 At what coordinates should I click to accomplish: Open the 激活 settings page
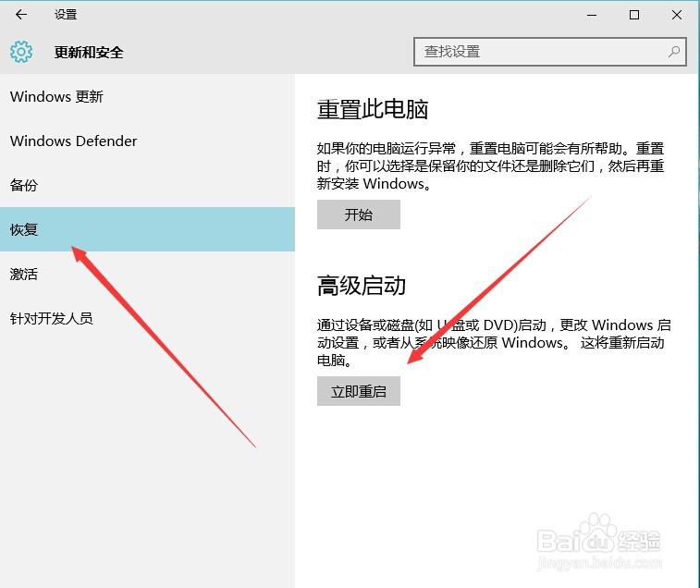(147, 274)
